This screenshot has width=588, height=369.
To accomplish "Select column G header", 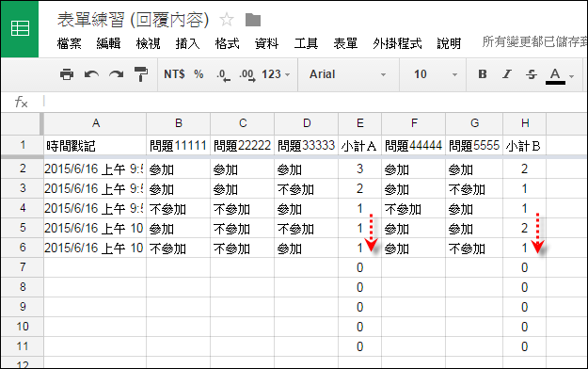I will [x=474, y=123].
